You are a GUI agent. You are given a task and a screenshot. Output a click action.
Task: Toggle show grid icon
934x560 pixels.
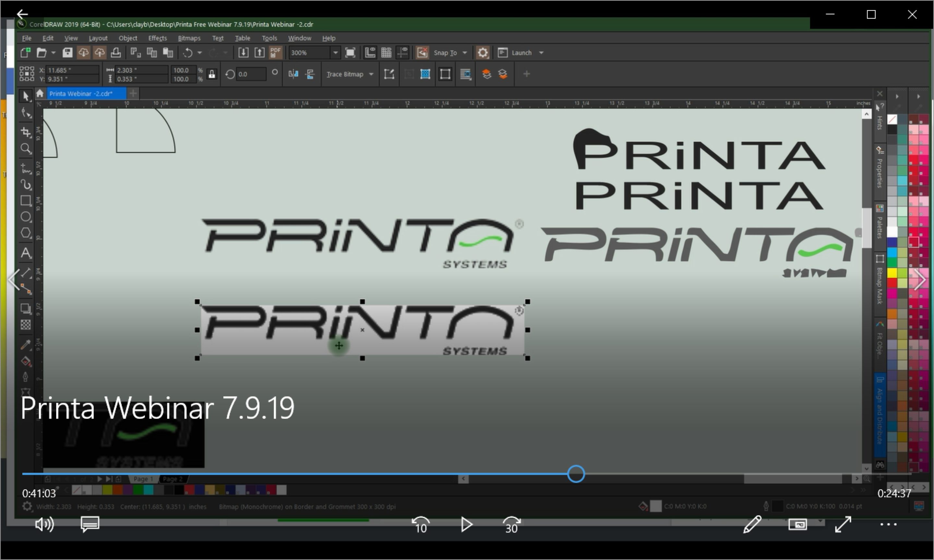click(386, 53)
